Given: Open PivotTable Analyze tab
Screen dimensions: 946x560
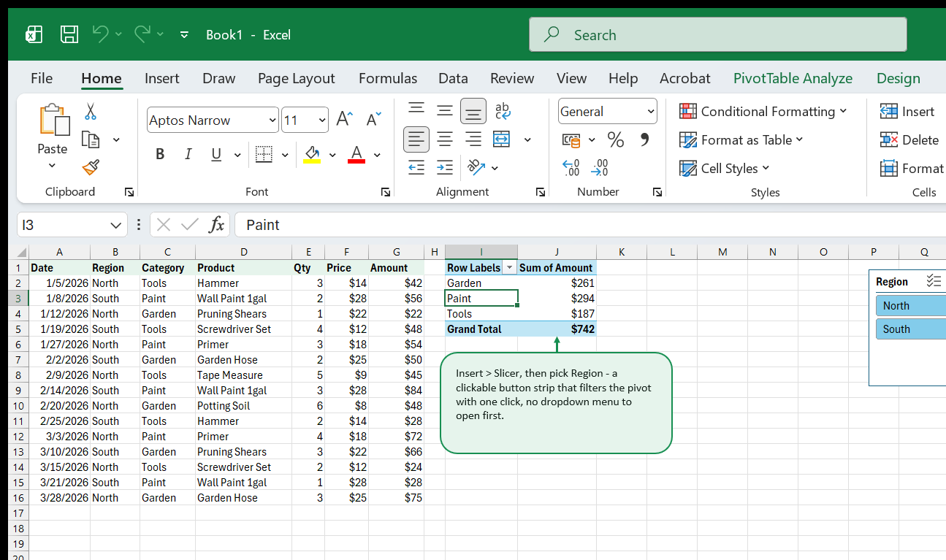Looking at the screenshot, I should 793,78.
